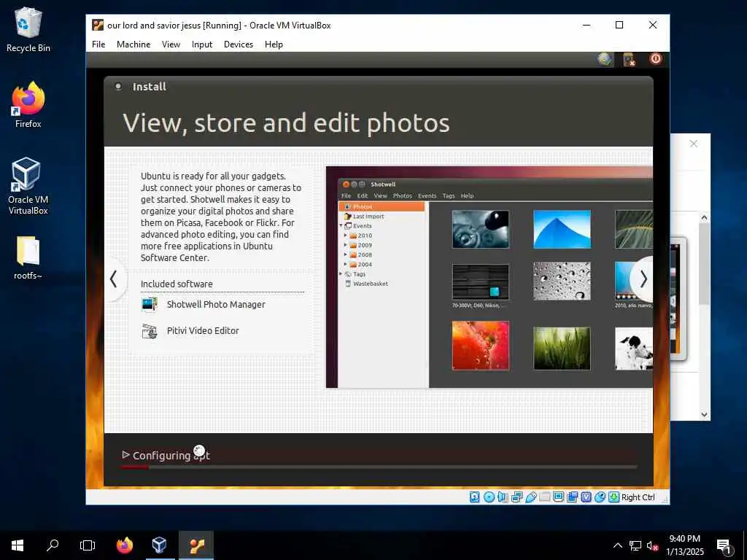Screen dimensions: 747x560
Task: Click the hard disk activity icon in VirtualBox status bar
Action: click(474, 497)
